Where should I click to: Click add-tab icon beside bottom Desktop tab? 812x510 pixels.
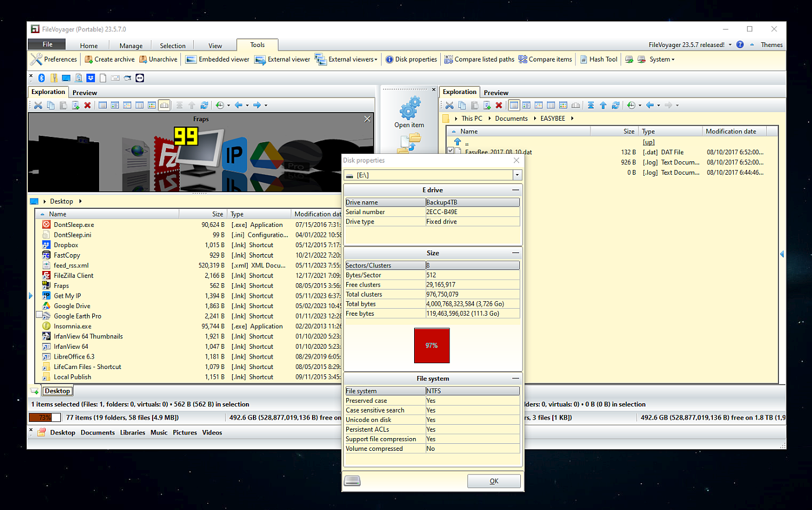tap(35, 391)
